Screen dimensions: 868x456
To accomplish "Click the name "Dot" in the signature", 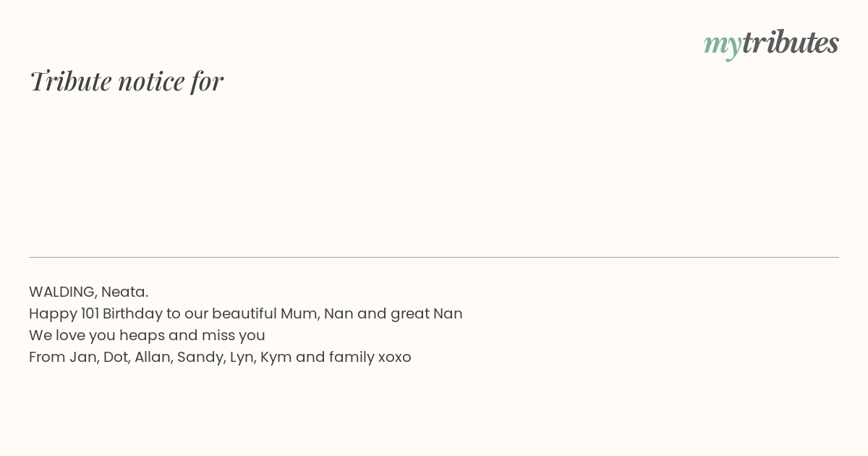I will coord(116,357).
